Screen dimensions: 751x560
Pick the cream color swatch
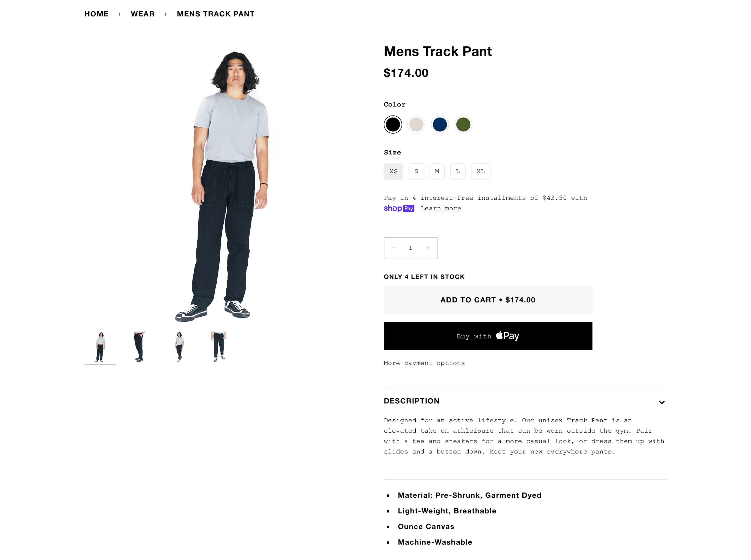(416, 124)
